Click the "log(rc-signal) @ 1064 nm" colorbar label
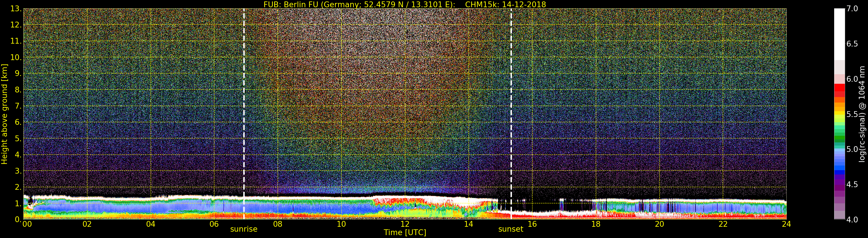This screenshot has height=238, width=868. [862, 114]
